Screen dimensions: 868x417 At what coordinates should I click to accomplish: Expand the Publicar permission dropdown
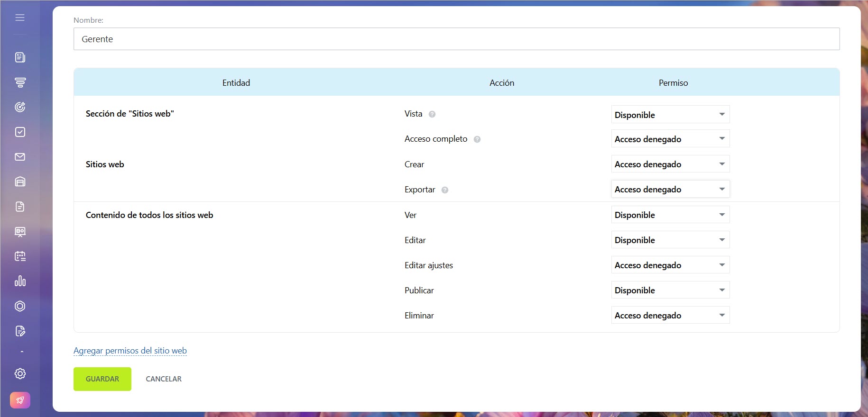click(x=670, y=290)
